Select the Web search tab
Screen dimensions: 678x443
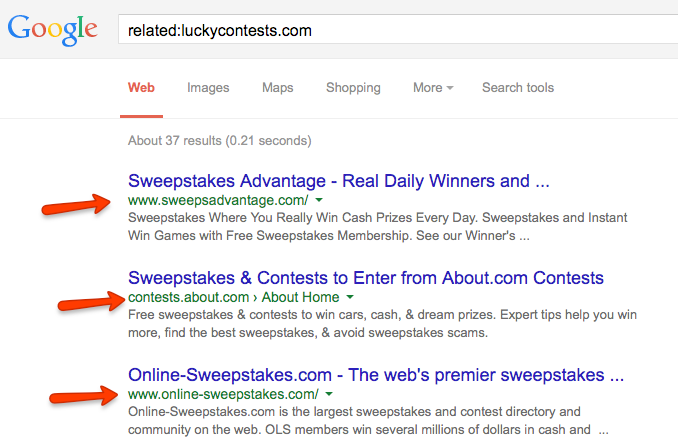(x=141, y=87)
